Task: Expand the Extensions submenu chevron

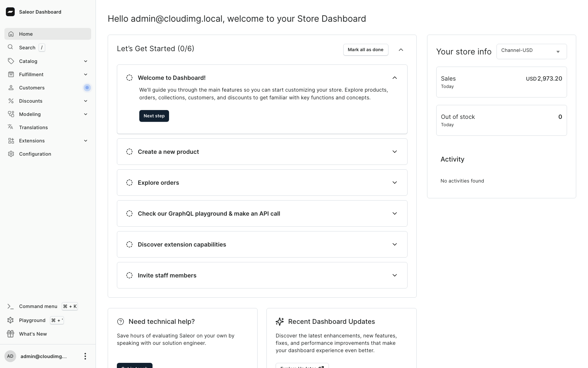Action: (x=86, y=141)
